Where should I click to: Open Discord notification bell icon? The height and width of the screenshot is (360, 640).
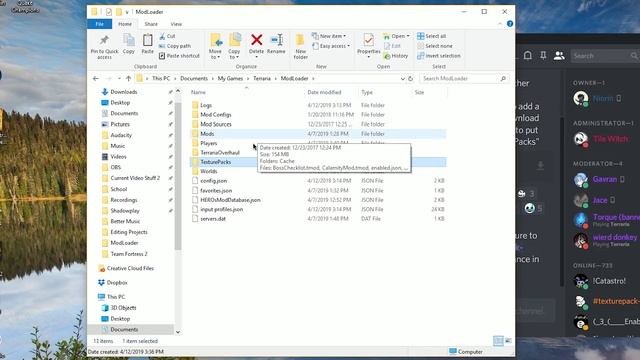point(527,56)
